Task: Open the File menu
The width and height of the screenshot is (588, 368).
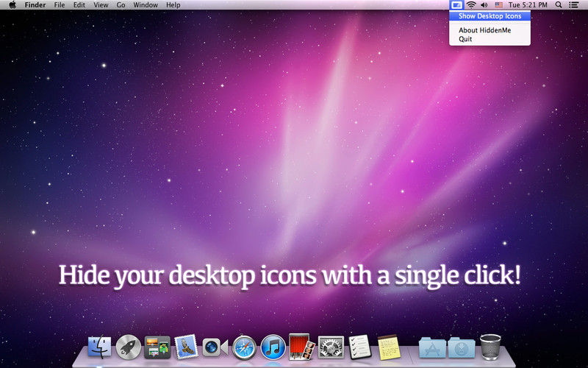Action: point(60,5)
